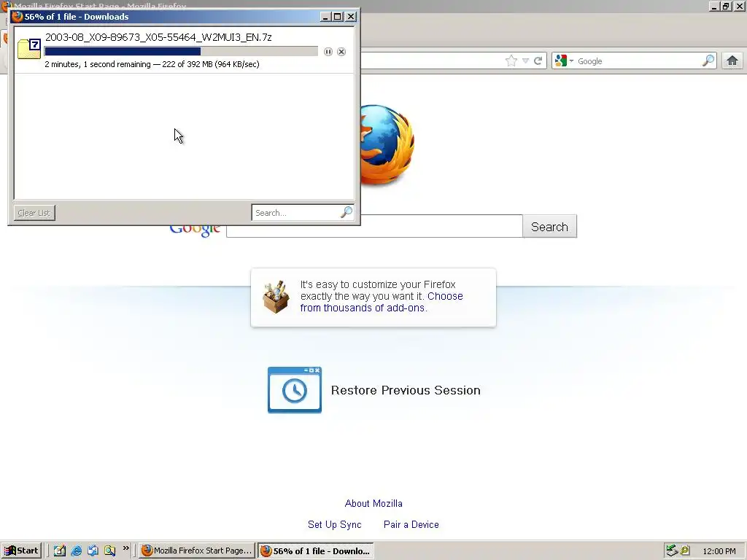Cancel the 7z file download
The height and width of the screenshot is (560, 747).
pyautogui.click(x=341, y=52)
